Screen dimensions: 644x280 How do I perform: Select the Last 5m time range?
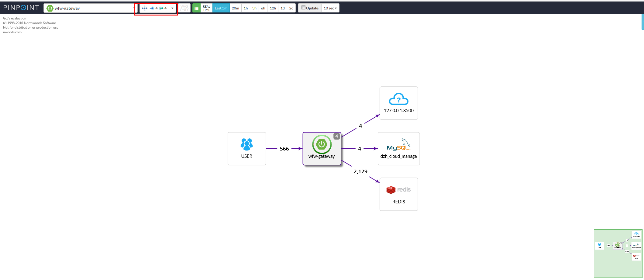[221, 8]
